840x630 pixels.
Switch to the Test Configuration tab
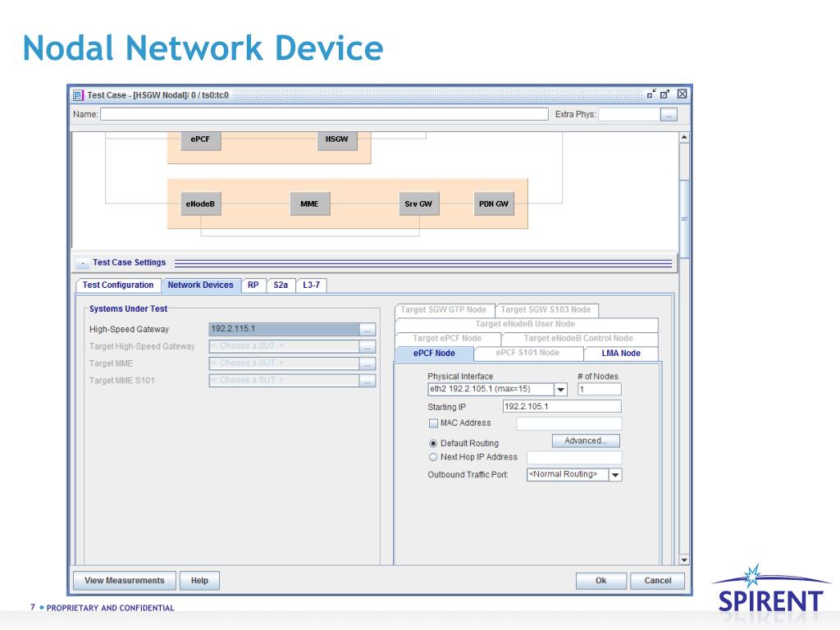[118, 285]
